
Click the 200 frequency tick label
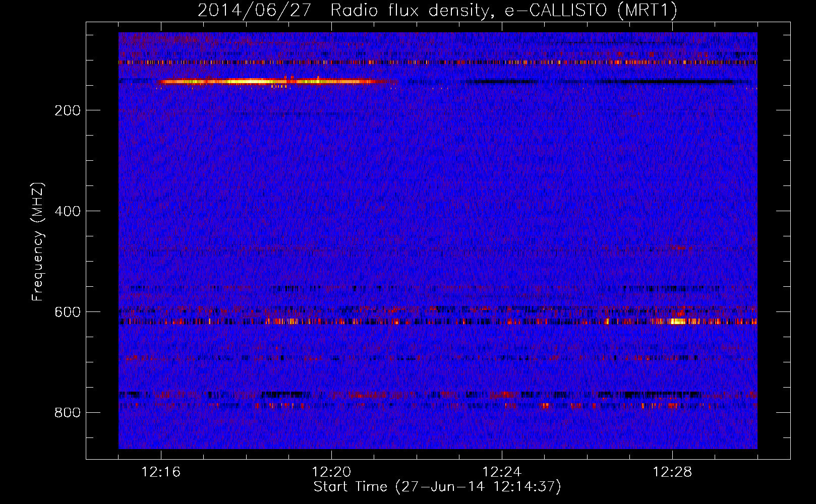pos(68,110)
